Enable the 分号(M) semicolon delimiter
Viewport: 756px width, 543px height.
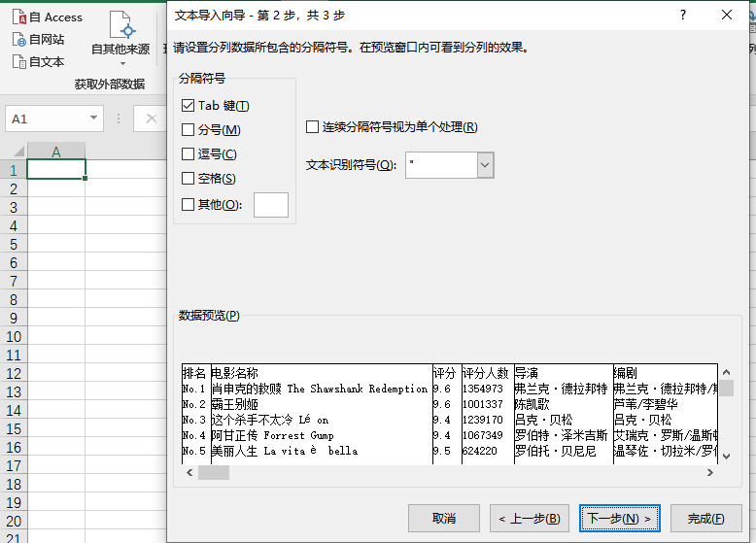point(188,129)
